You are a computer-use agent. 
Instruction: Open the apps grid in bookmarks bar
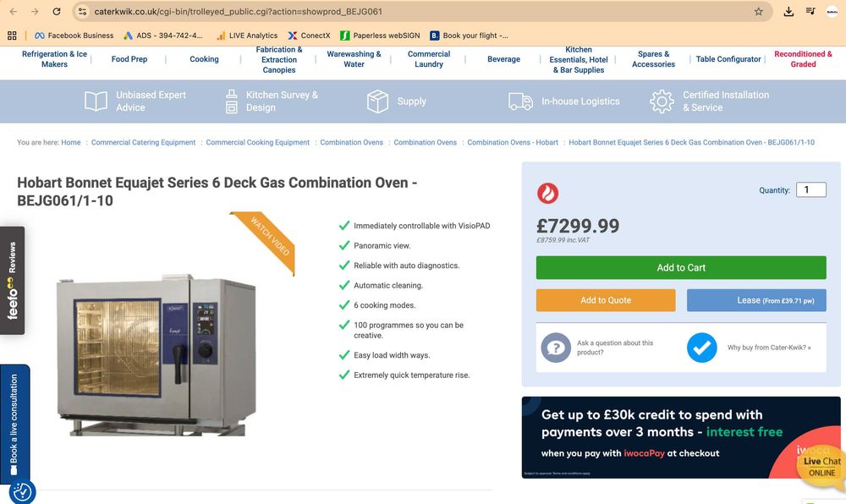click(12, 36)
